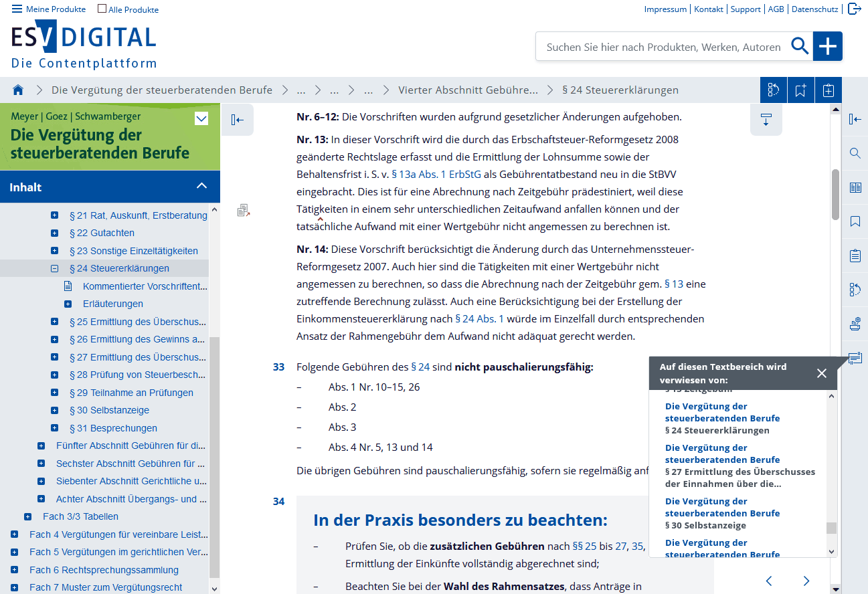Expand § 25 Ermittlung des Überschus... node
This screenshot has width=868, height=594.
click(x=54, y=322)
